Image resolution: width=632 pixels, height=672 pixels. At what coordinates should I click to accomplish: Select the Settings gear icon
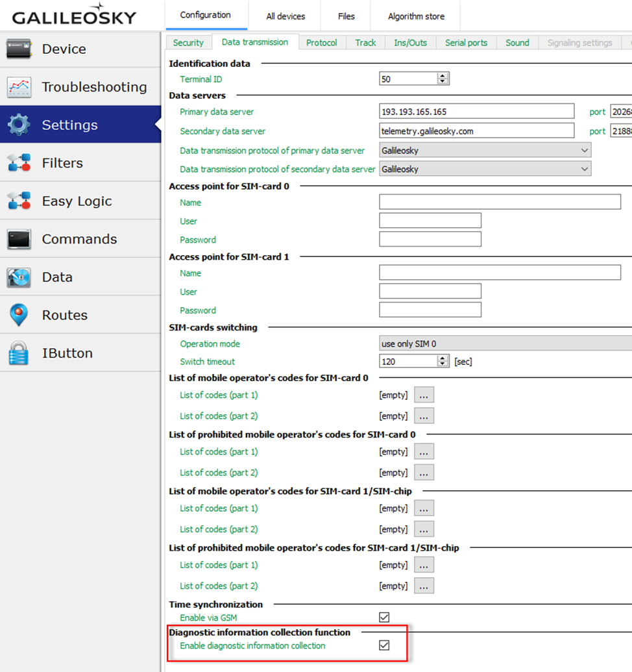pyautogui.click(x=19, y=125)
